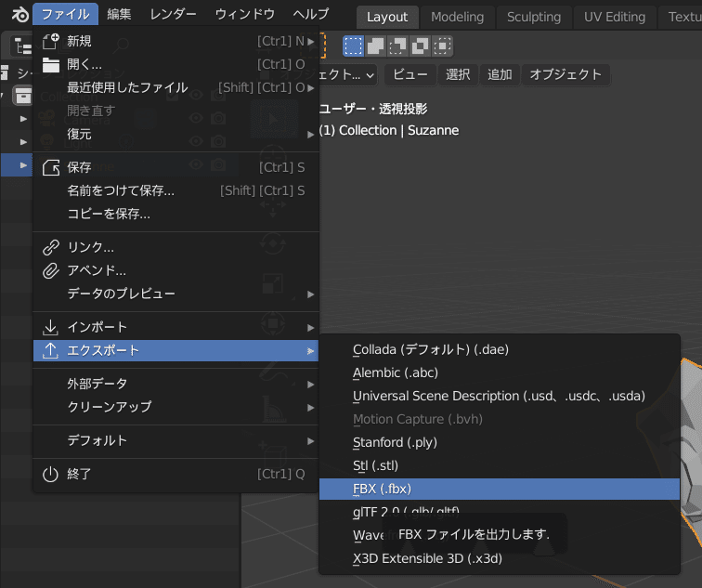The image size is (702, 588).
Task: Open the オブジェクト viewport menu
Action: 565,75
